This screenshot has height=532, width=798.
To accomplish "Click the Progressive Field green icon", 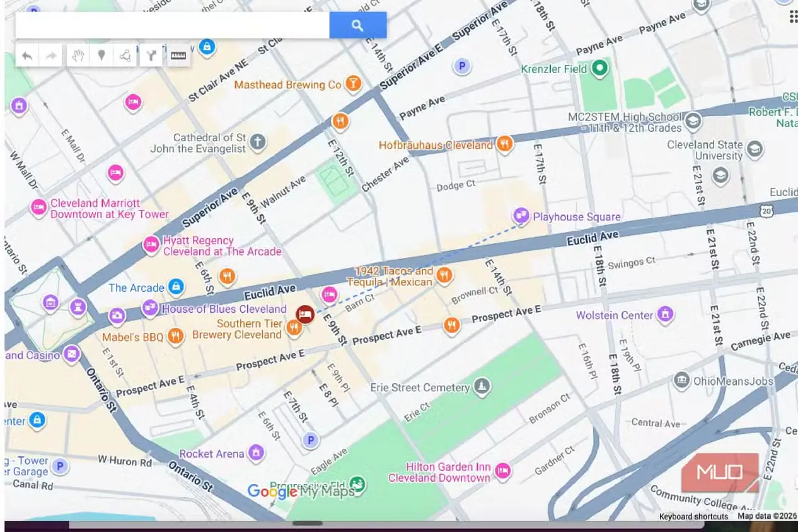I will 357,485.
